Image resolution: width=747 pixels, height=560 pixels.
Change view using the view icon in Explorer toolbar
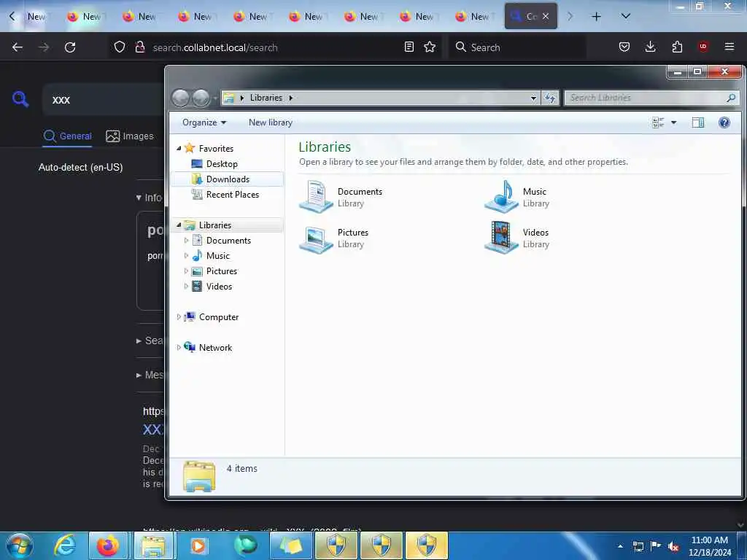[658, 122]
